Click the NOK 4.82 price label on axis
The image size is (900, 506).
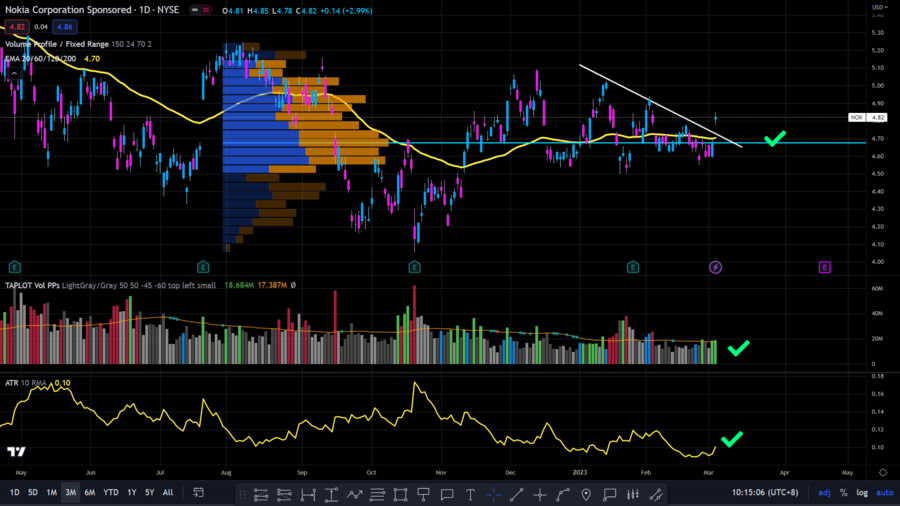[868, 117]
